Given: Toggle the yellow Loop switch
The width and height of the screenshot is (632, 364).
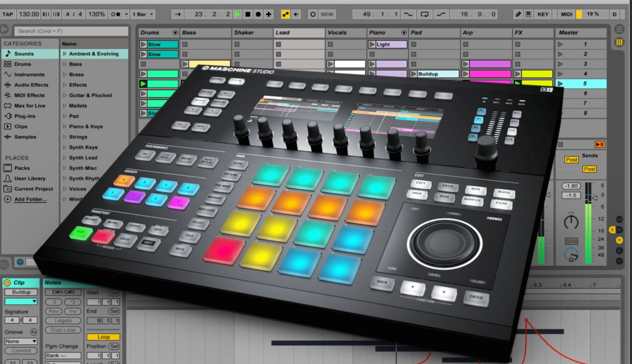Looking at the screenshot, I should [x=103, y=337].
